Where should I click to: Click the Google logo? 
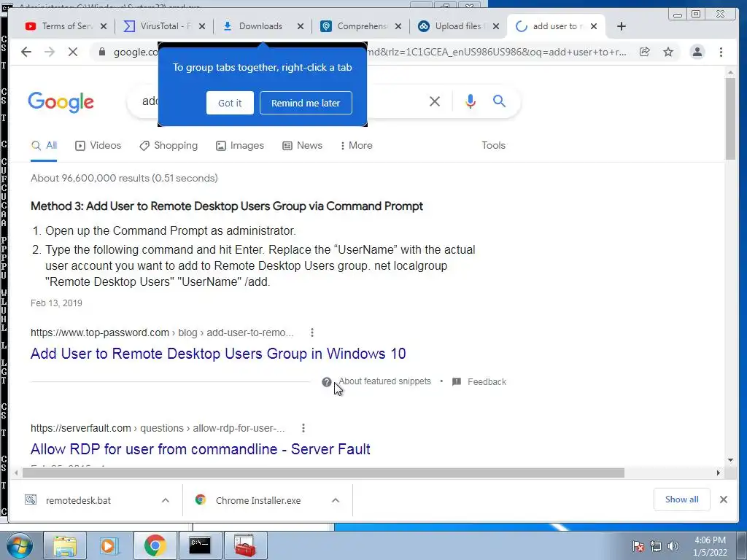click(61, 102)
